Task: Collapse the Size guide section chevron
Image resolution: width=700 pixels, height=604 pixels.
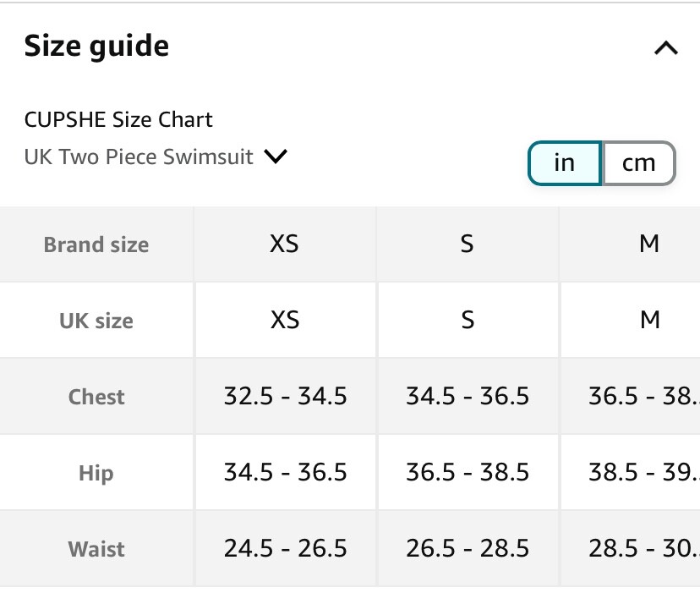Action: 666,48
